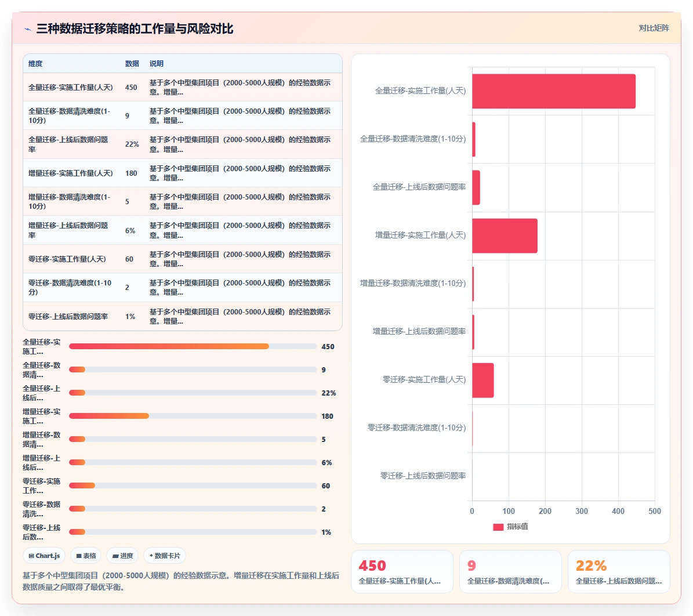Select table row 增量迁移-数据清洗难度(1-10分)
Viewport: 693px width, 616px height.
tap(183, 201)
